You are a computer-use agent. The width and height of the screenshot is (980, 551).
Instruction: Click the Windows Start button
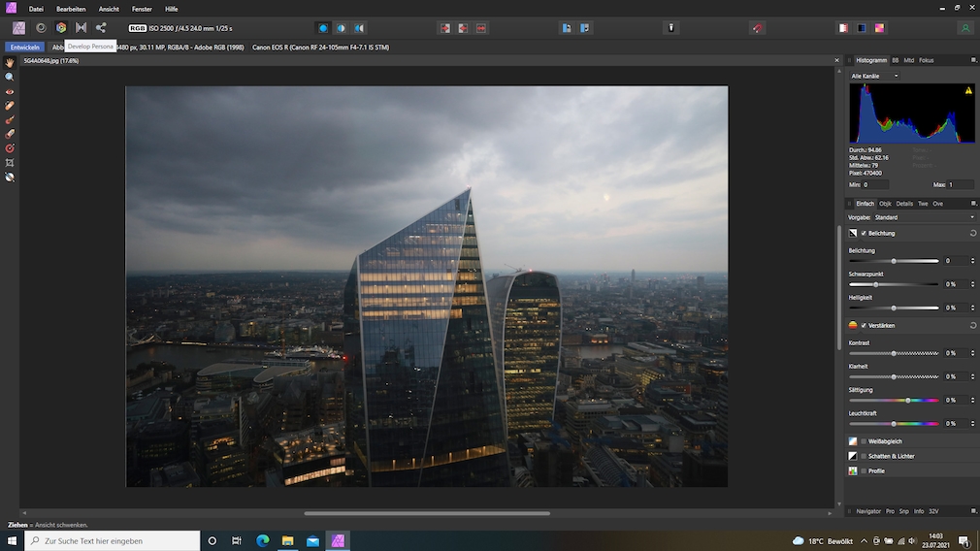(x=12, y=540)
